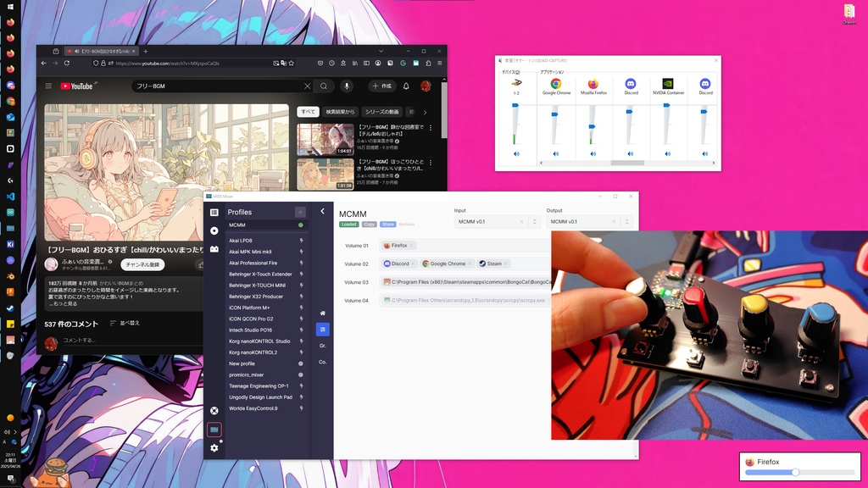Start YouTube voice search with microphone
868x488 pixels.
click(347, 86)
